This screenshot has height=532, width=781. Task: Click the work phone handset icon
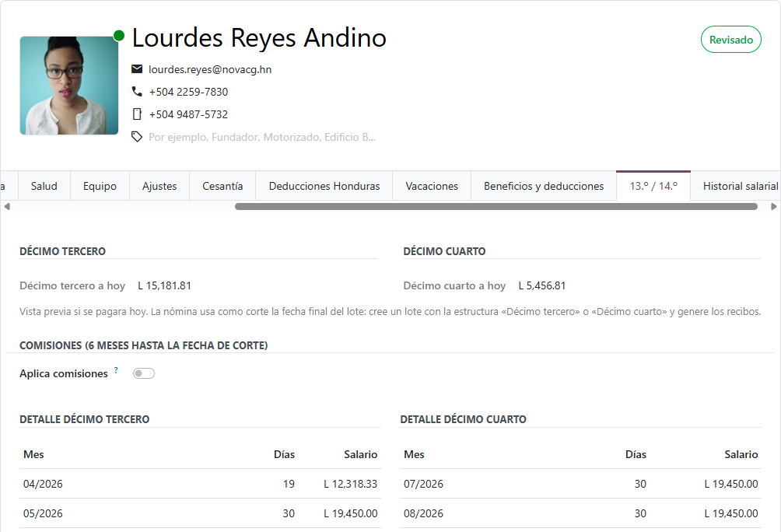click(x=137, y=91)
